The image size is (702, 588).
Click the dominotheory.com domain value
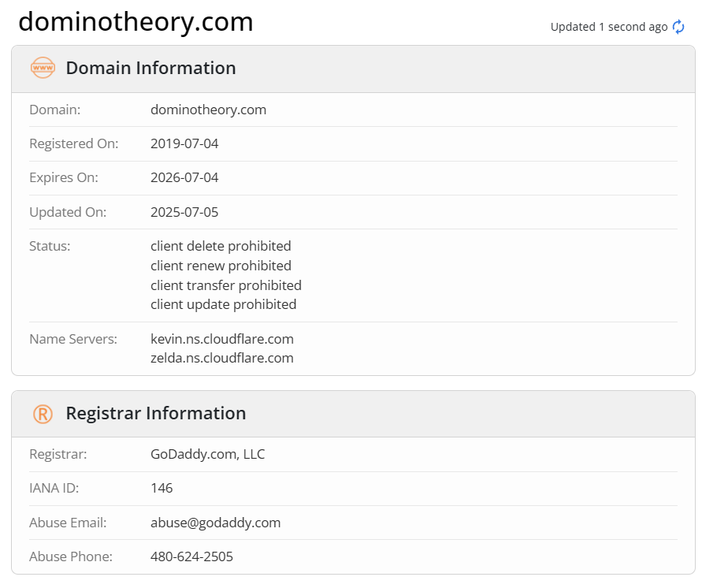coord(208,110)
